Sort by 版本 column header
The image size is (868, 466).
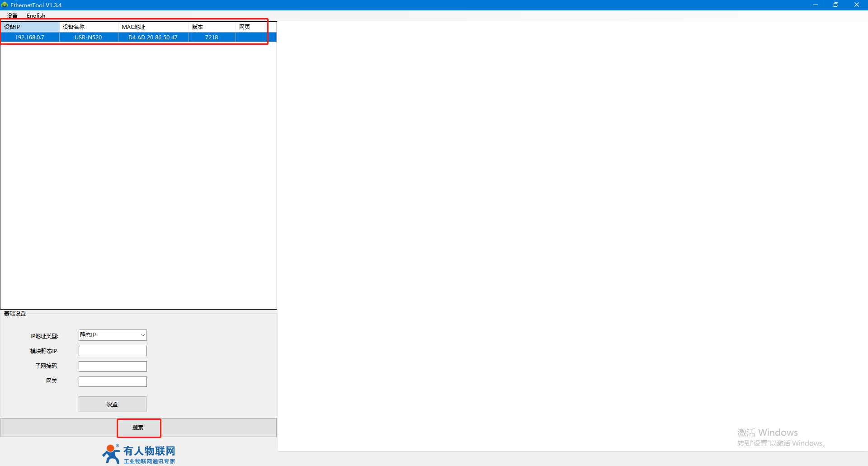click(212, 27)
